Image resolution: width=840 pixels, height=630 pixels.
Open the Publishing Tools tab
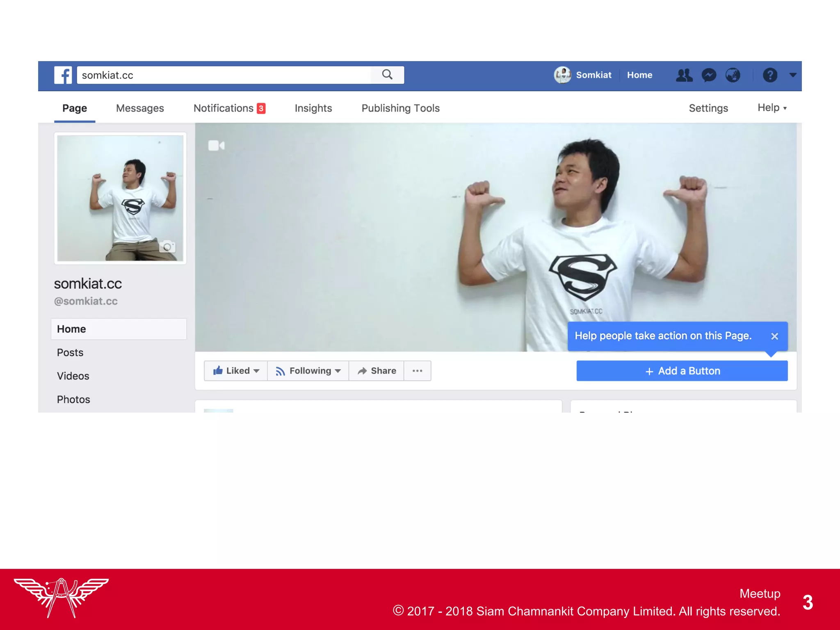pos(400,108)
